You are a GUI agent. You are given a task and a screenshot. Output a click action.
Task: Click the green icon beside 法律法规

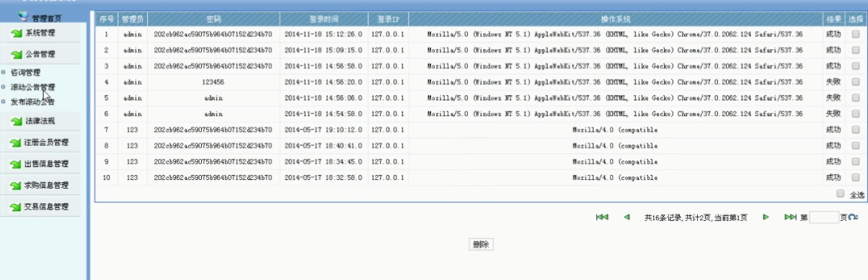[x=16, y=122]
